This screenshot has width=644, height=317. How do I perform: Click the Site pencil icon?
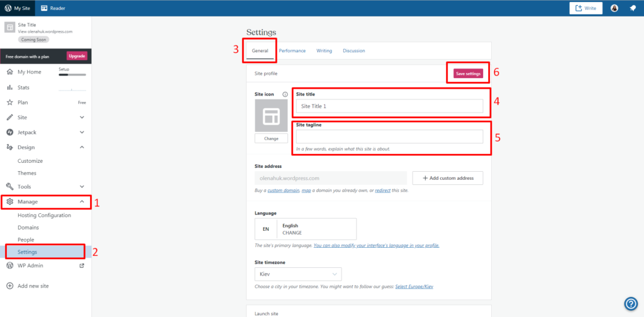(x=10, y=118)
